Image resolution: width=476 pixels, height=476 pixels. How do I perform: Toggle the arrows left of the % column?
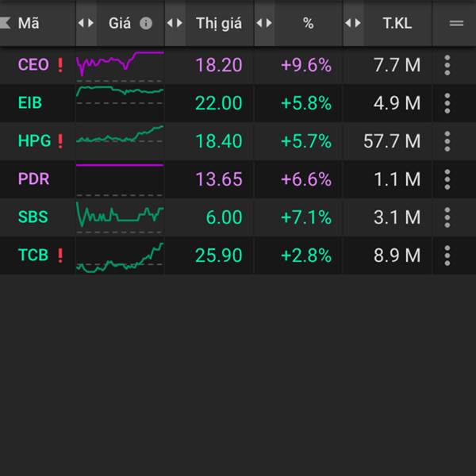click(x=264, y=23)
